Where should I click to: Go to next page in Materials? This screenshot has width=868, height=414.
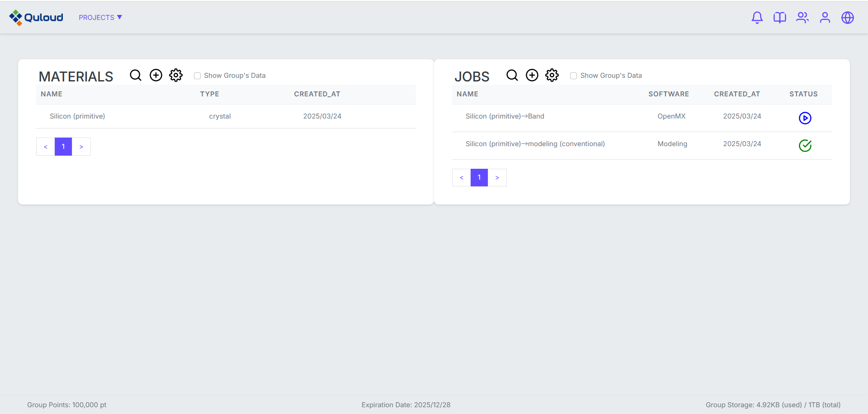[x=81, y=147]
